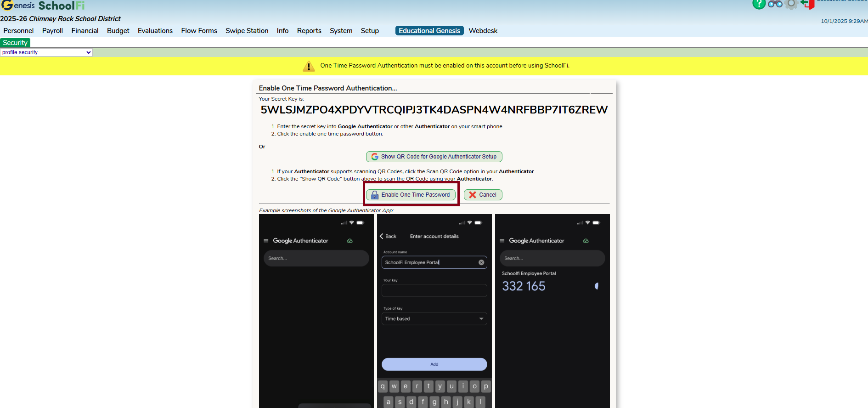Screen dimensions: 868x408
Task: Click Enable One Time Password button text
Action: (416, 195)
